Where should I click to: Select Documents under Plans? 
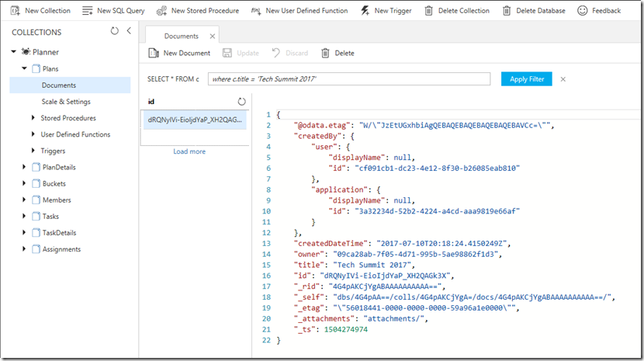[70, 85]
